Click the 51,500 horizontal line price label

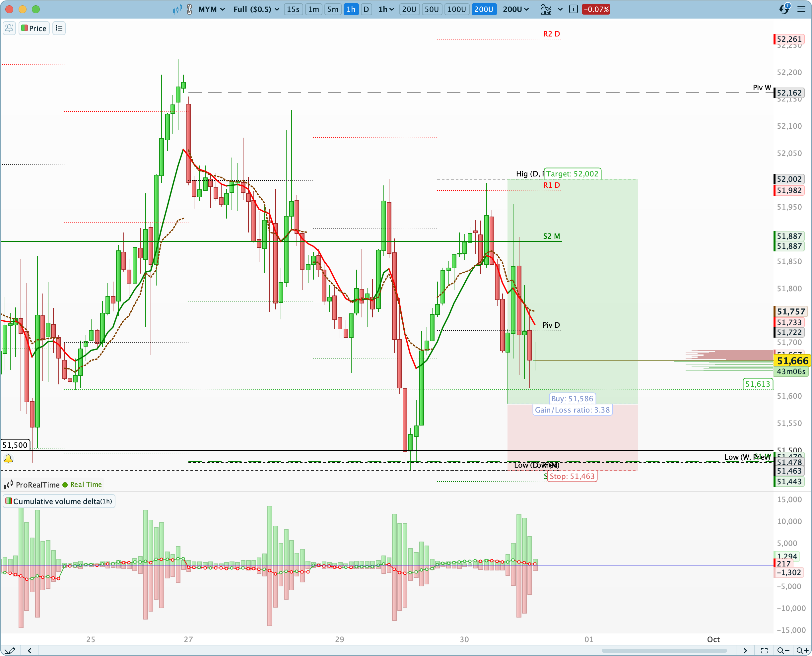tap(15, 445)
